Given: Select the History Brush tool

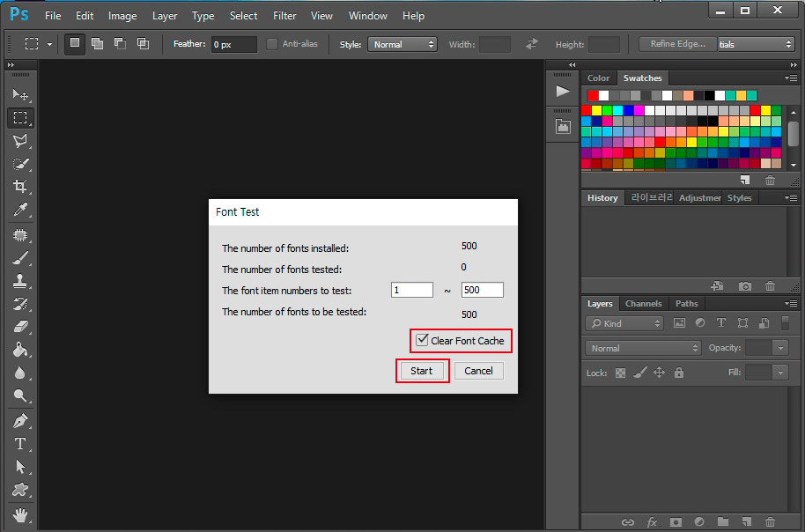Looking at the screenshot, I should [20, 304].
